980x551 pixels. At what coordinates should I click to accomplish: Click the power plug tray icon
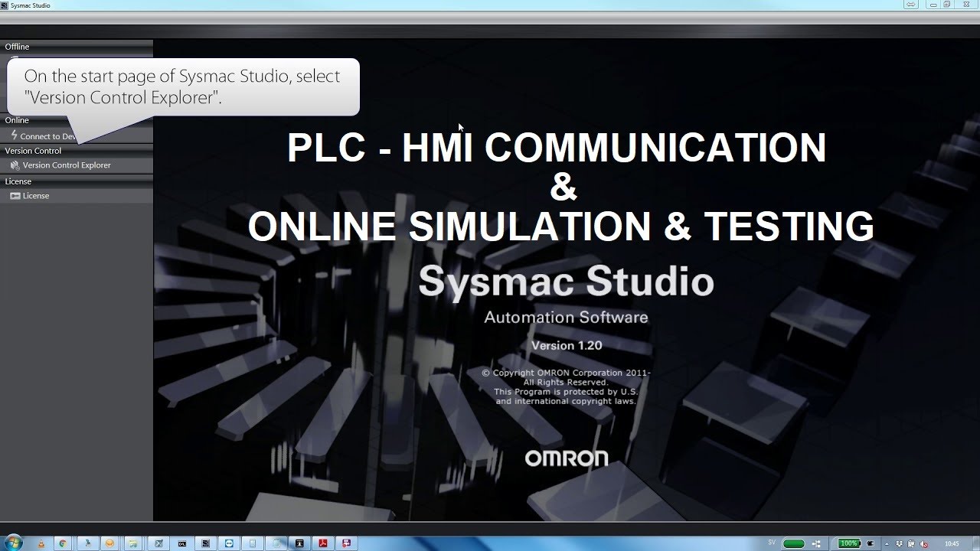870,543
